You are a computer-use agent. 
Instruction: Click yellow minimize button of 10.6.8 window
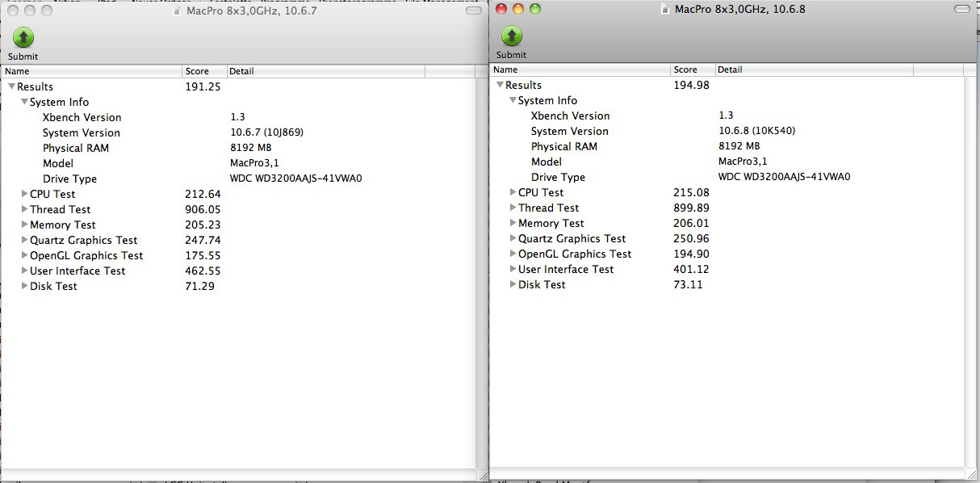(517, 9)
